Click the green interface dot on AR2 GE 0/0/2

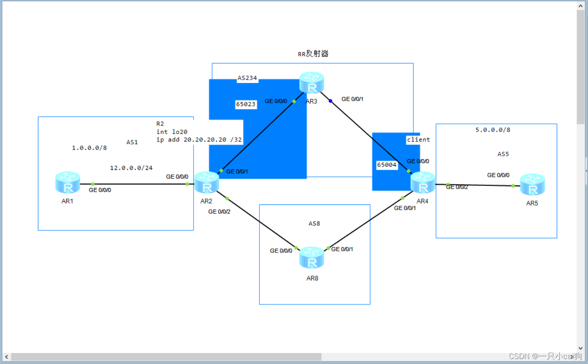[x=227, y=198]
